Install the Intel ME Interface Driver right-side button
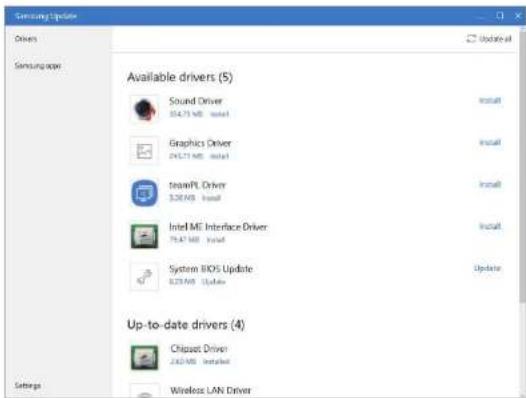Image resolution: width=526 pixels, height=398 pixels. [490, 226]
